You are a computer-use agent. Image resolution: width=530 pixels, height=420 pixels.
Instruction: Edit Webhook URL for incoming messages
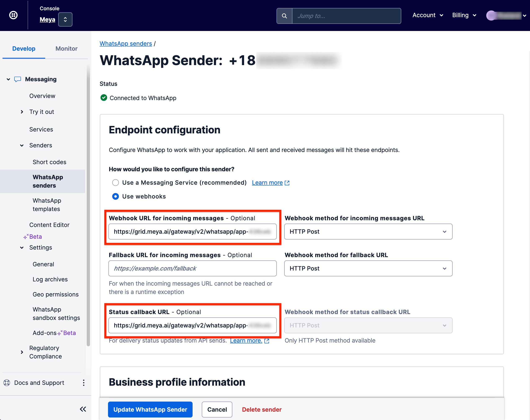pos(193,231)
